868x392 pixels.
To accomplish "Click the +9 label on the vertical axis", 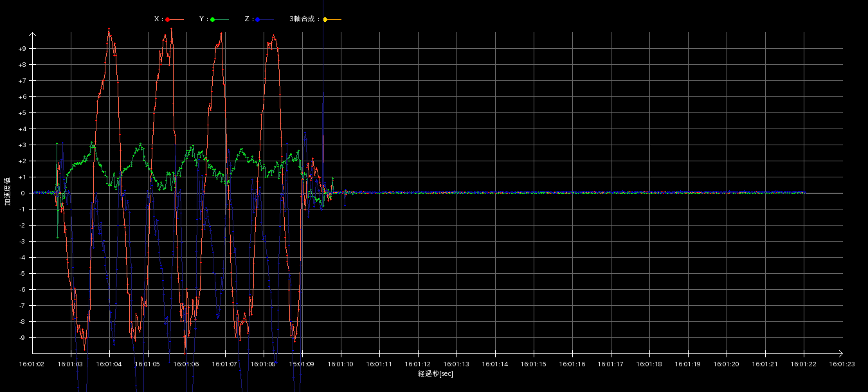I will 22,49.
